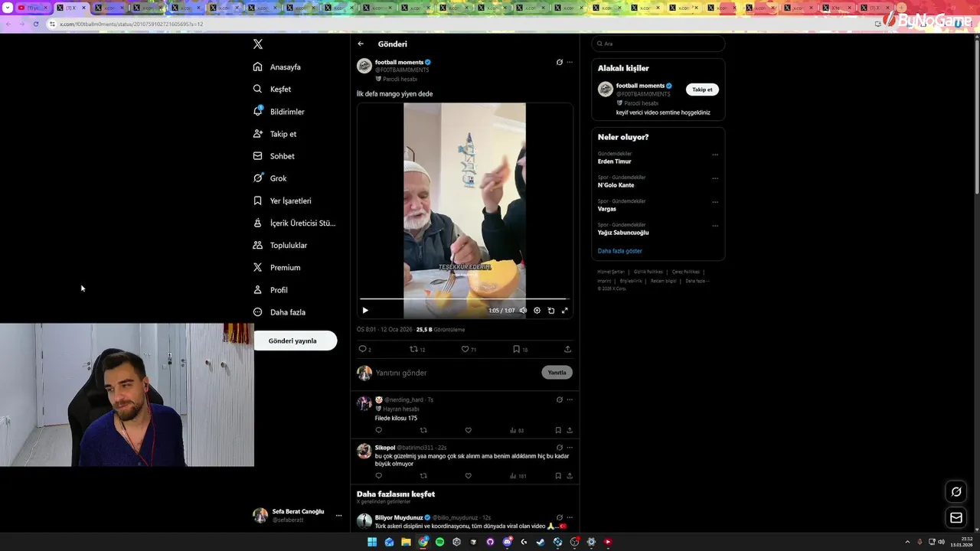Viewport: 980px width, 551px height.
Task: Open İçerik Üreticisi Stüdyosu item
Action: click(295, 223)
